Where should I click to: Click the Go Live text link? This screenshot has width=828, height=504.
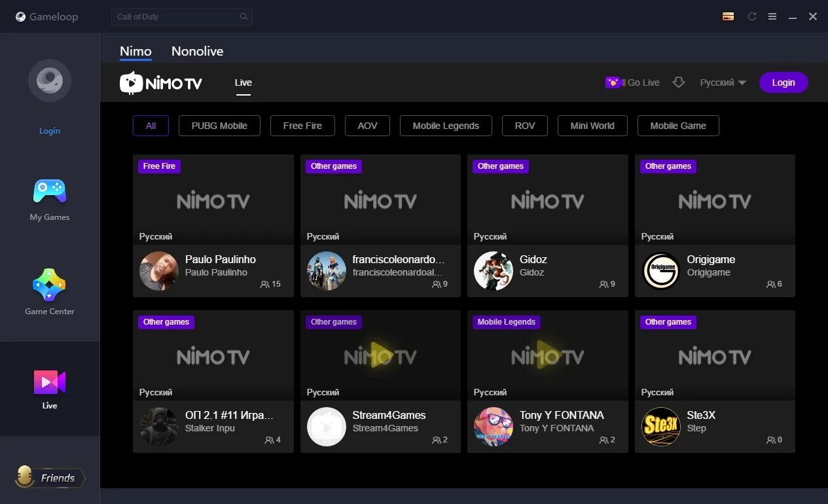643,82
